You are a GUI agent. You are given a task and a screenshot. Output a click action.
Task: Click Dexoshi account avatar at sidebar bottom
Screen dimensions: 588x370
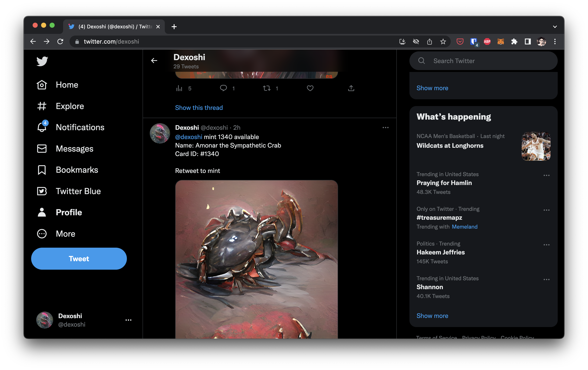click(x=45, y=320)
